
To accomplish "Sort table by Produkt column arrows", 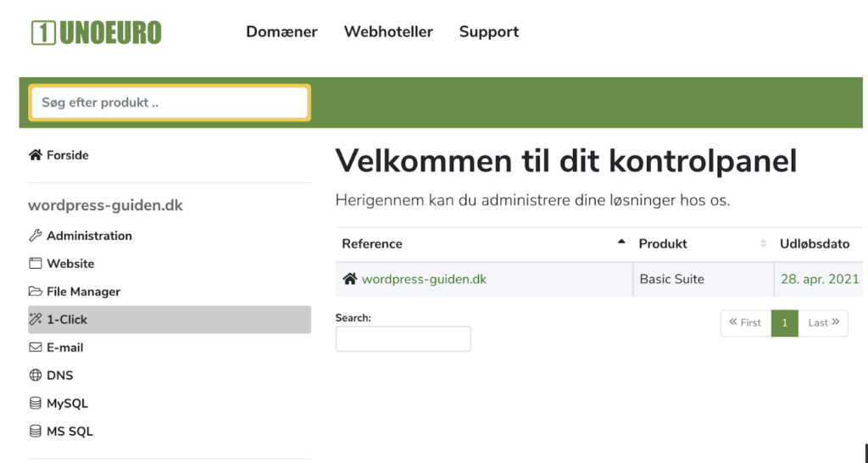I will [764, 243].
